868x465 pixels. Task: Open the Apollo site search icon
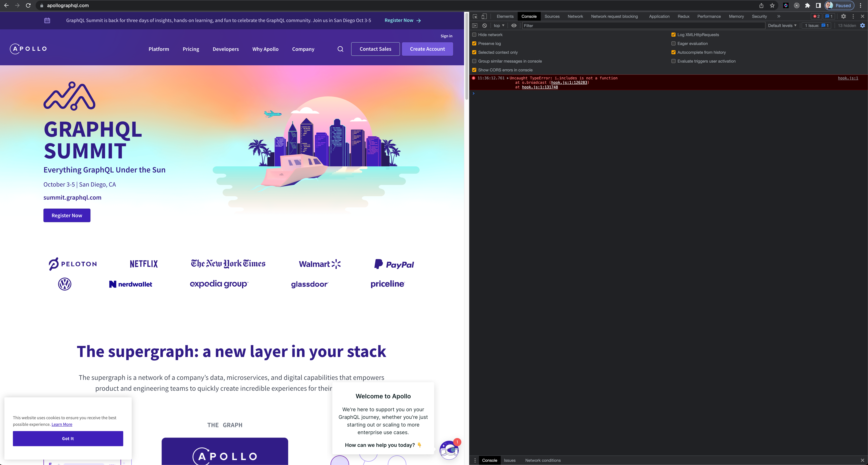pos(340,49)
